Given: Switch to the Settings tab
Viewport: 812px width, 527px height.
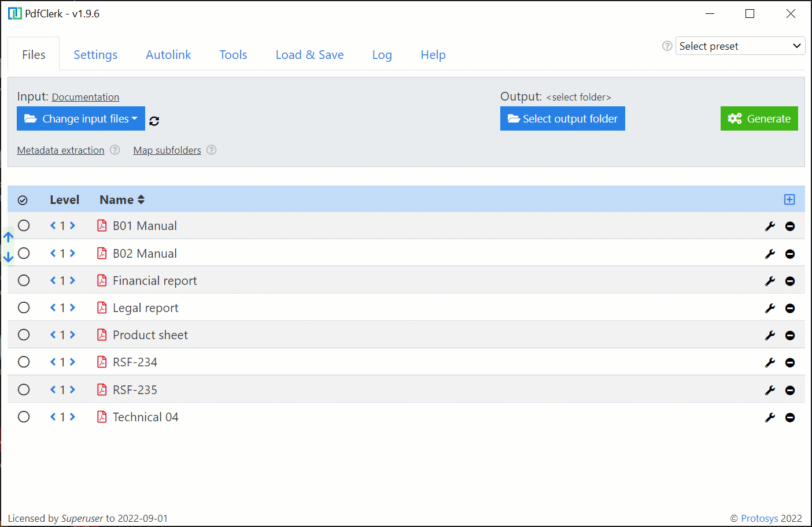Looking at the screenshot, I should (x=95, y=54).
